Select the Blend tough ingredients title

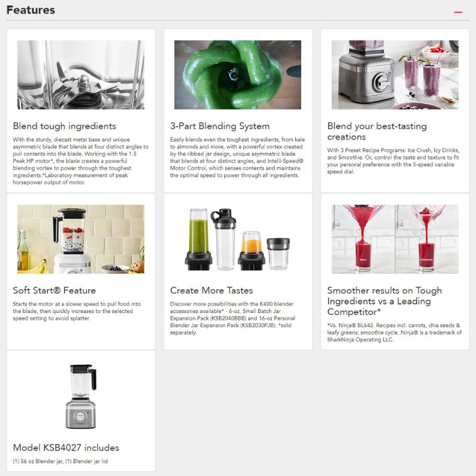[x=64, y=126]
